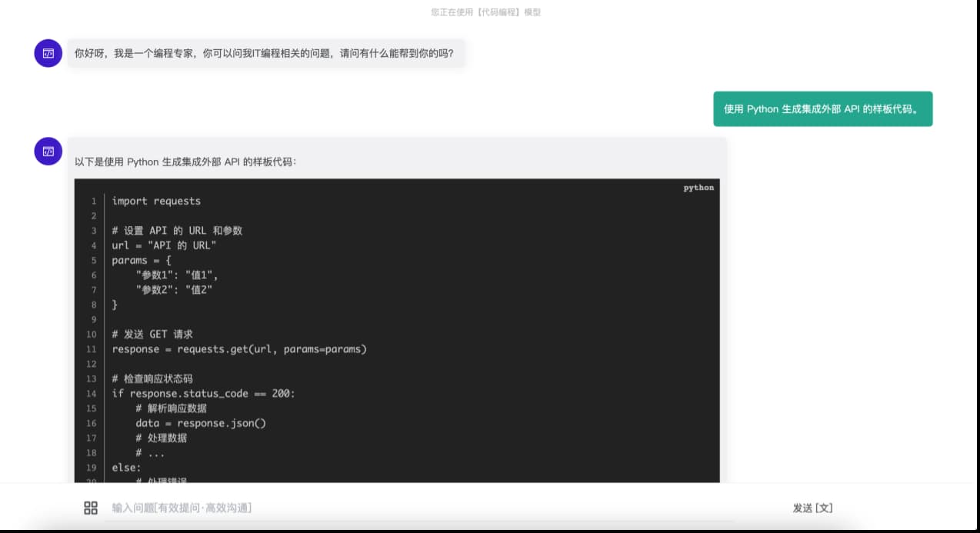The height and width of the screenshot is (533, 980).
Task: Click bot avatar next to greeting message
Action: point(48,53)
